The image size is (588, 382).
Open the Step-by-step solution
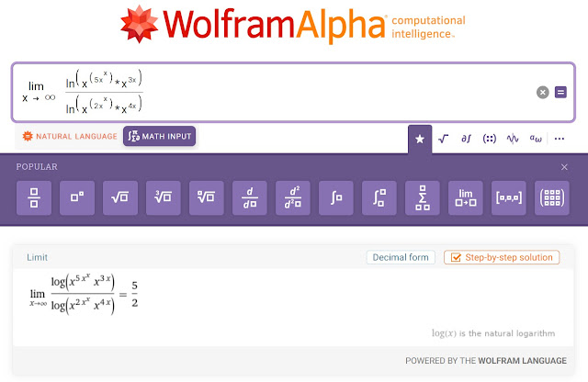[502, 257]
